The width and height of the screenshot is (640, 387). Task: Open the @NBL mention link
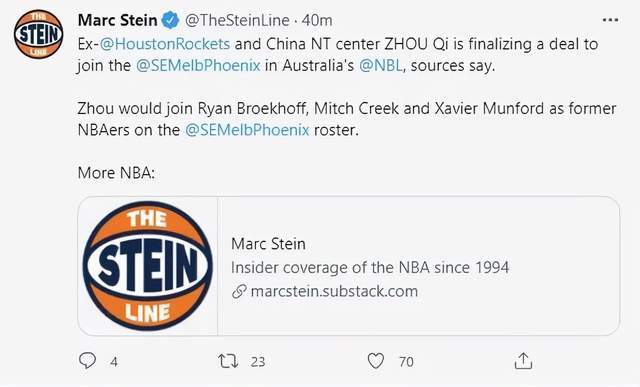tap(381, 66)
